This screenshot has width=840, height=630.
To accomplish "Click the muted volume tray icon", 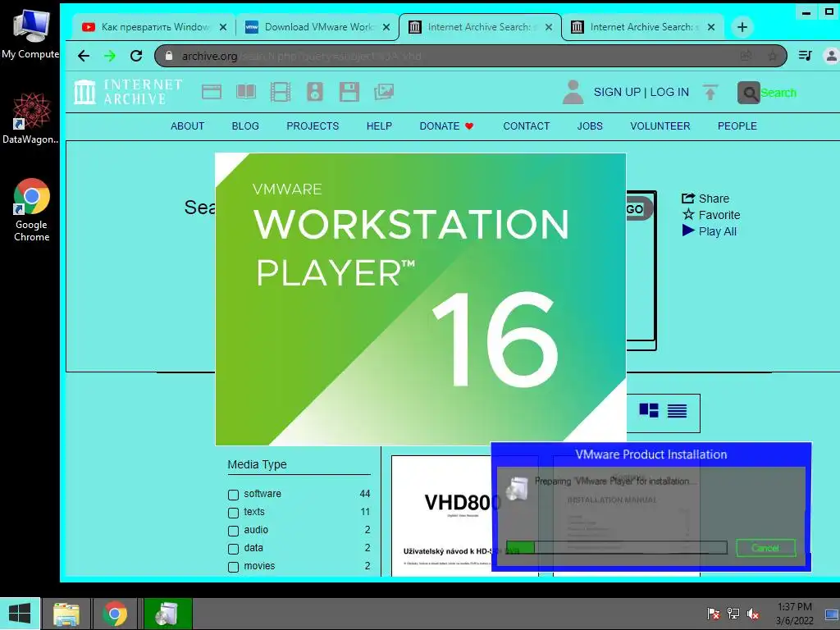I will coord(753,614).
